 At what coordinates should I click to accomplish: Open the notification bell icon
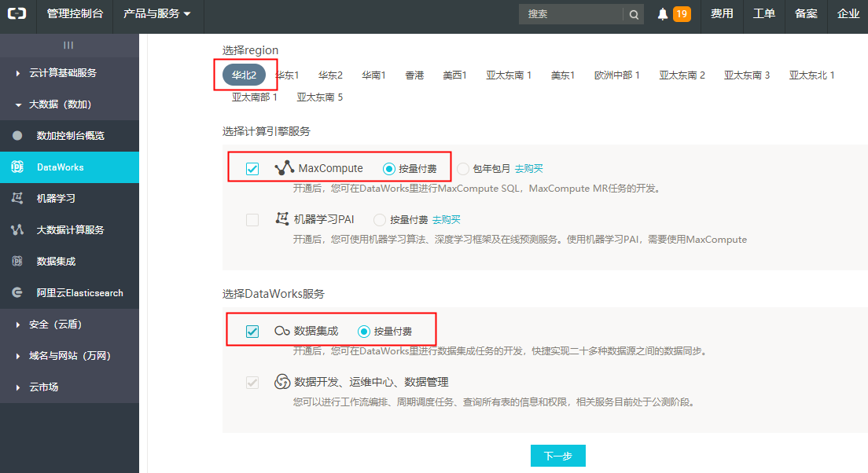[x=663, y=14]
